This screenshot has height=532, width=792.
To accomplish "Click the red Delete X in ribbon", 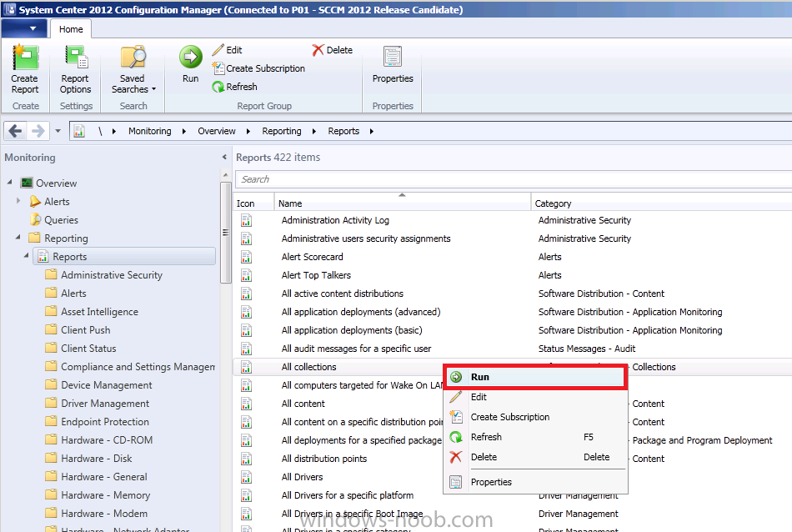I will 318,49.
